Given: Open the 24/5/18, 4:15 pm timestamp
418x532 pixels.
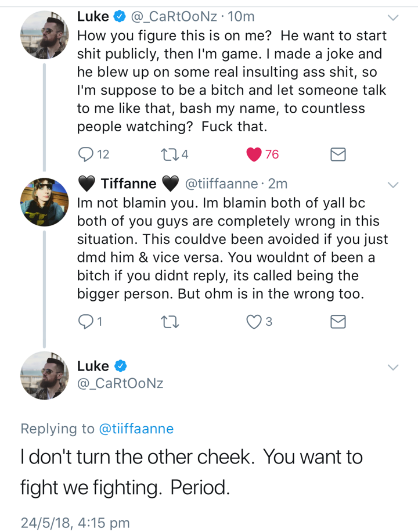Looking at the screenshot, I should click(75, 523).
